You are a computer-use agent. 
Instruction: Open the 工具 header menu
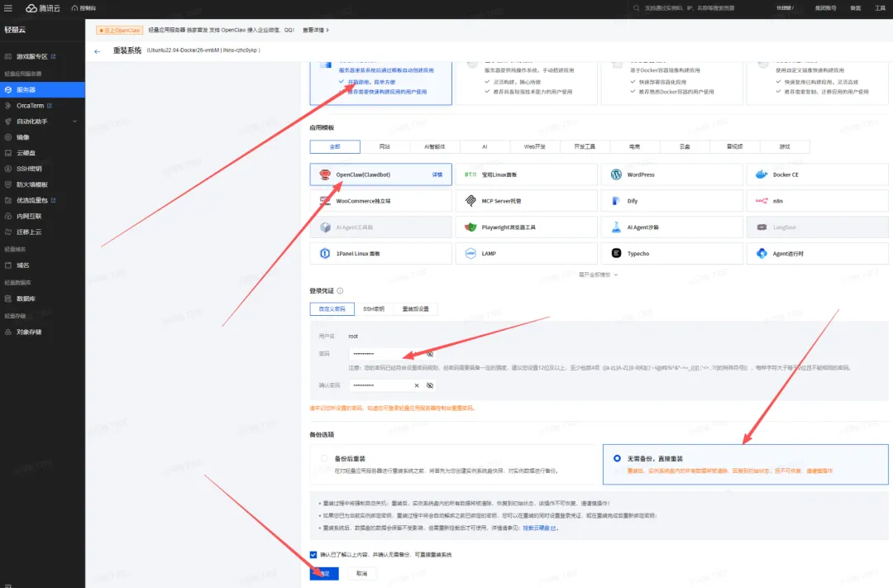point(880,8)
